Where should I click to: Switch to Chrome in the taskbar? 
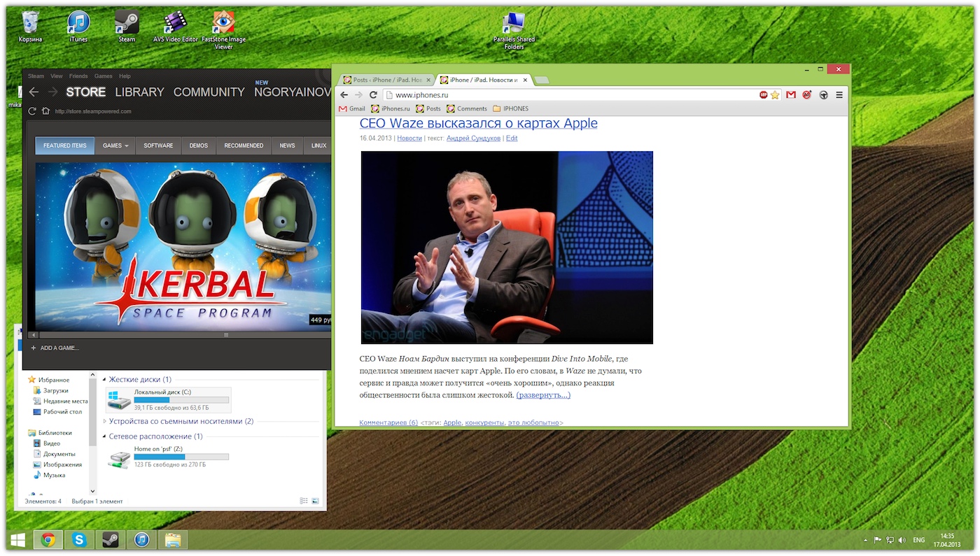(48, 540)
